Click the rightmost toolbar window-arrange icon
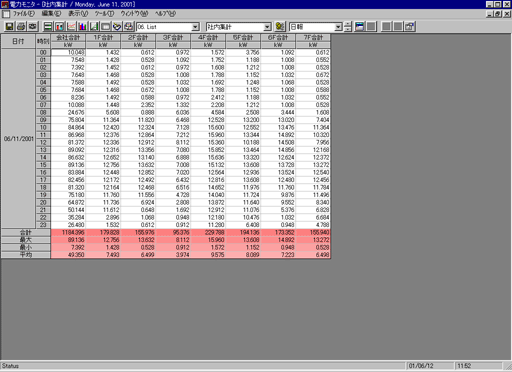Image resolution: width=512 pixels, height=372 pixels. pyautogui.click(x=410, y=26)
